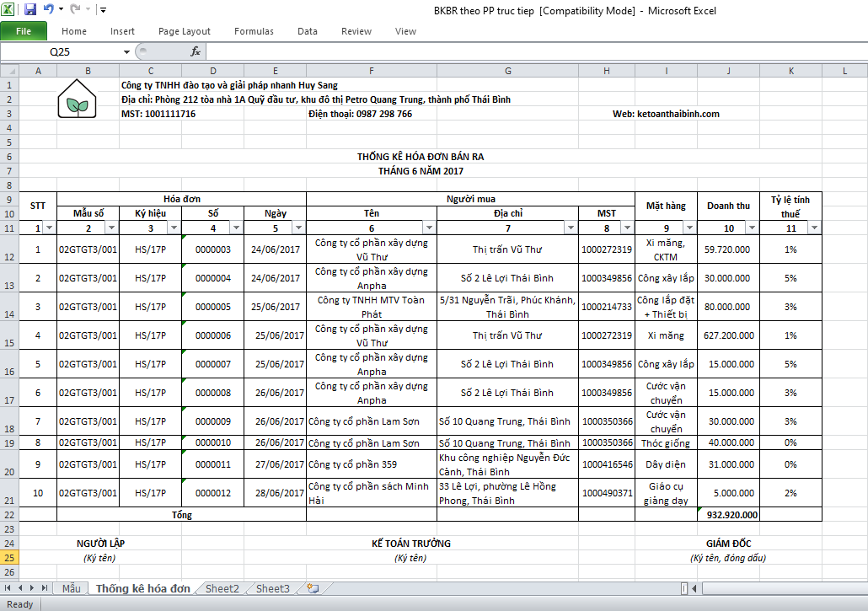Open the Data ribbon tab

coord(308,31)
